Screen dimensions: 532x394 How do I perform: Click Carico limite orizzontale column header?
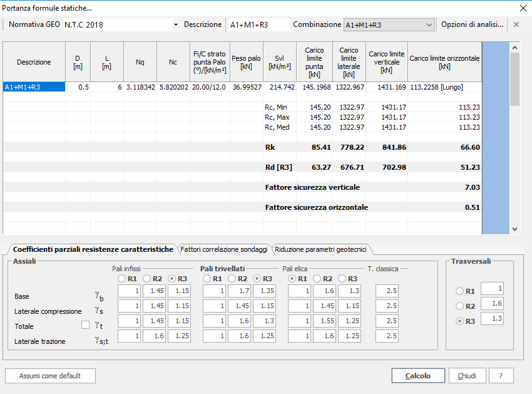coord(444,62)
